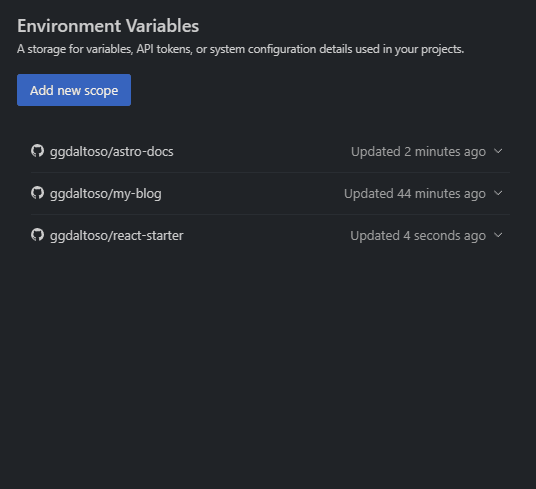
Task: Click the 'Updated 4 seconds ago' text
Action: [x=418, y=235]
